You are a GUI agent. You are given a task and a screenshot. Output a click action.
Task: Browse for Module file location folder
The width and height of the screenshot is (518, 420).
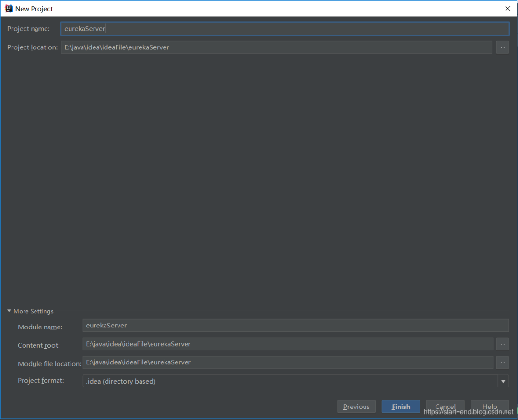point(503,362)
